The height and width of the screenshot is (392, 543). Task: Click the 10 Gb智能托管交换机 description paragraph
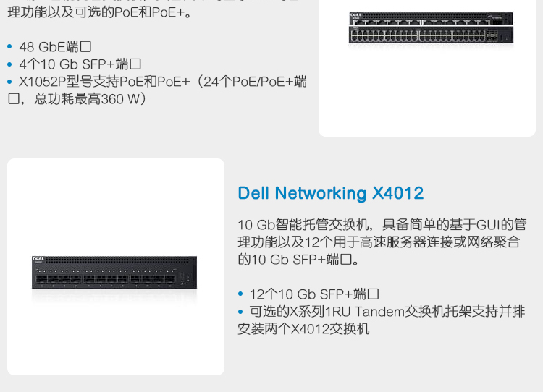382,242
